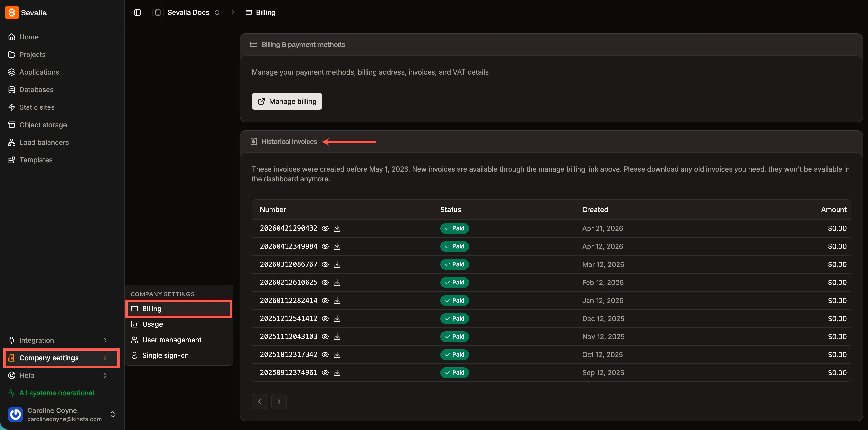Click the Sevalla logo icon

(x=12, y=12)
